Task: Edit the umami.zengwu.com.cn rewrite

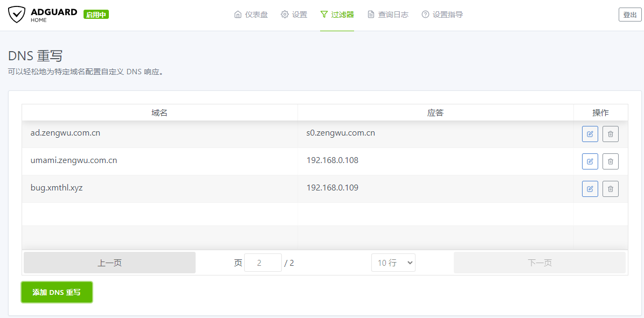Action: (x=590, y=161)
